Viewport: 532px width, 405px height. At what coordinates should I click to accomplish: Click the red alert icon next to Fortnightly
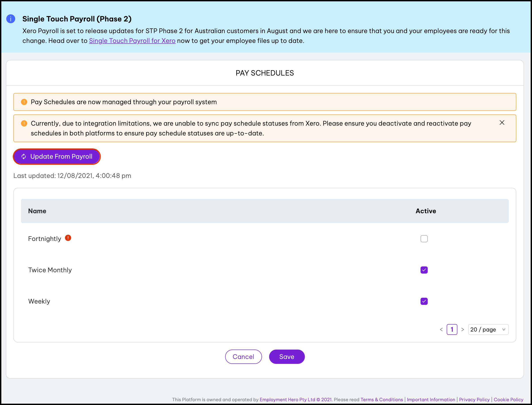tap(68, 238)
